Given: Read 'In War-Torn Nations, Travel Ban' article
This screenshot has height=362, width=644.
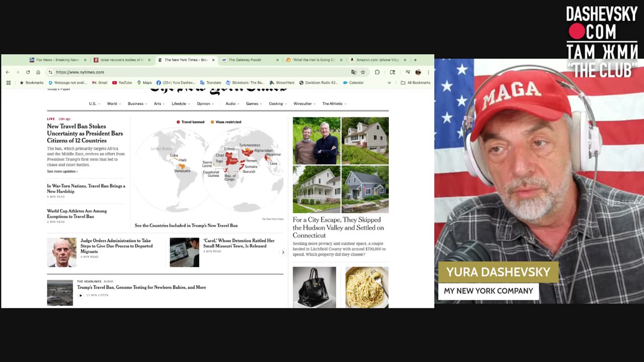Looking at the screenshot, I should (86, 189).
